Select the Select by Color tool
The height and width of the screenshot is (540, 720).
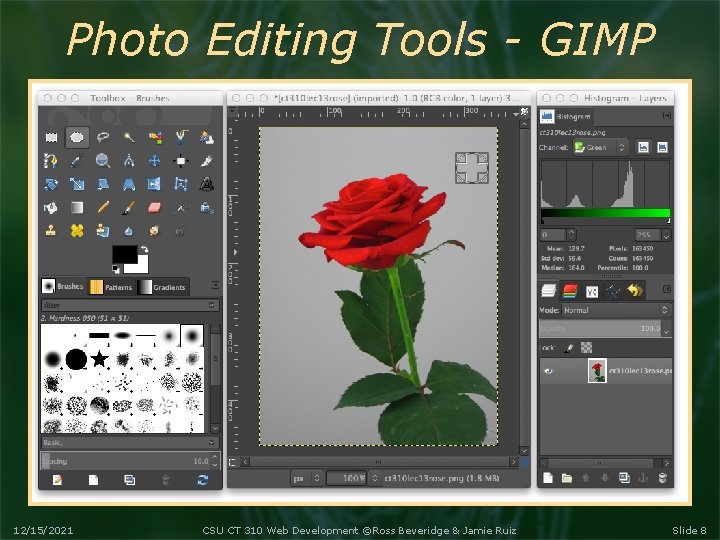[x=155, y=137]
